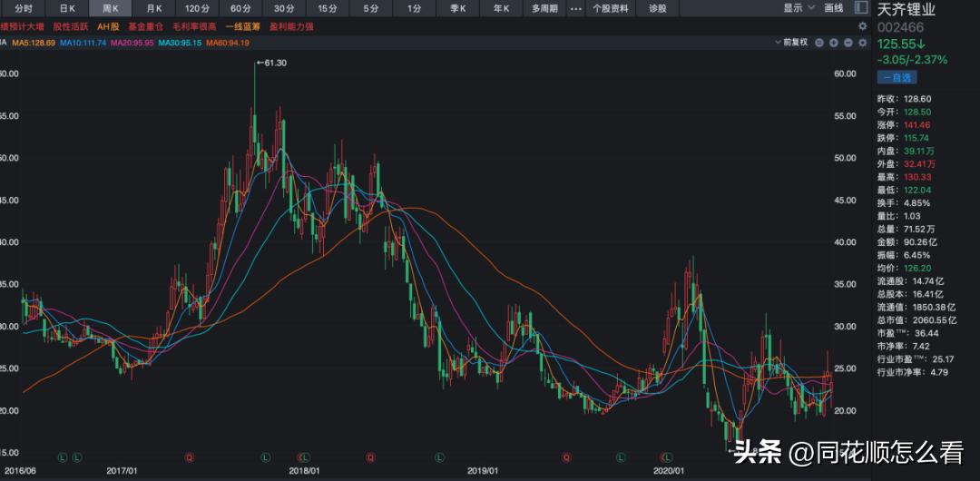Click the MA30:95.15 indicator label
This screenshot has width=980, height=481.
(180, 43)
